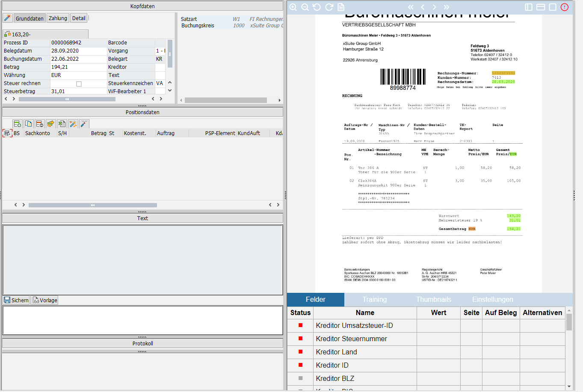Rotate the document counterclockwise
The image size is (583, 392).
(317, 7)
